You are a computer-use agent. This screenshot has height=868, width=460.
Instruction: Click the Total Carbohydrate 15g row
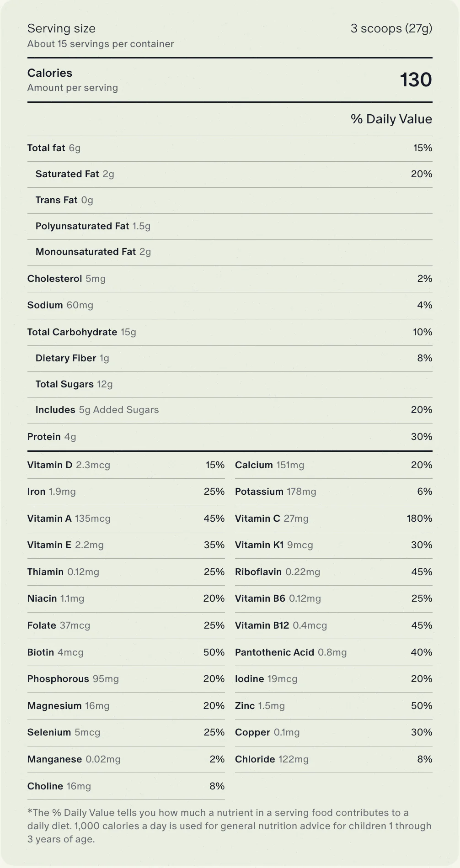(230, 332)
